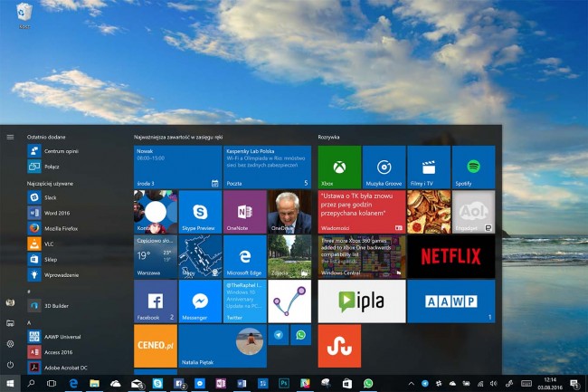Viewport: 588px width, 392px height.
Task: Open Action Center notifications icon
Action: point(574,383)
